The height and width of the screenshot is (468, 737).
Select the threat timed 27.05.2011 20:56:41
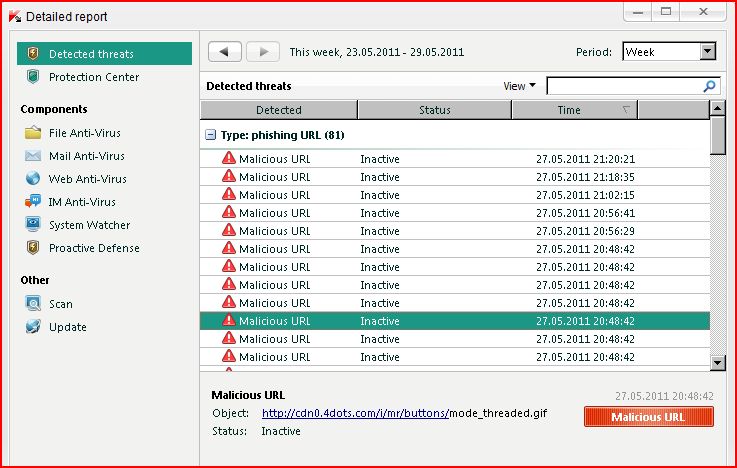455,213
